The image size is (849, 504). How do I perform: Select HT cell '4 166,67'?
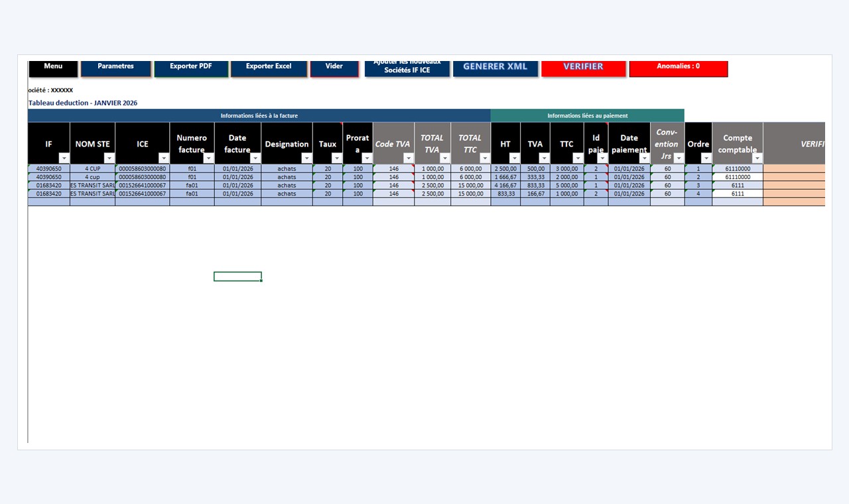pos(505,186)
